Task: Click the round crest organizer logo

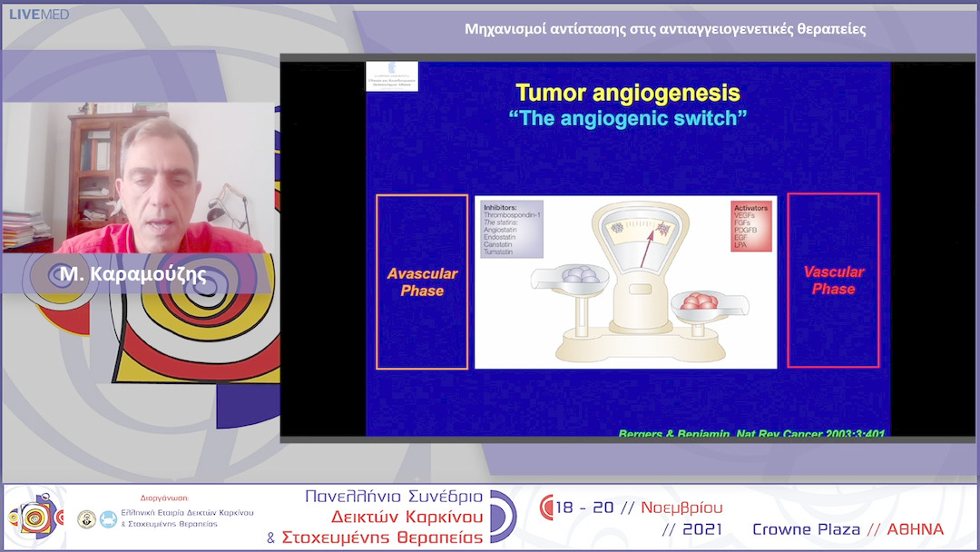Action: tap(86, 519)
